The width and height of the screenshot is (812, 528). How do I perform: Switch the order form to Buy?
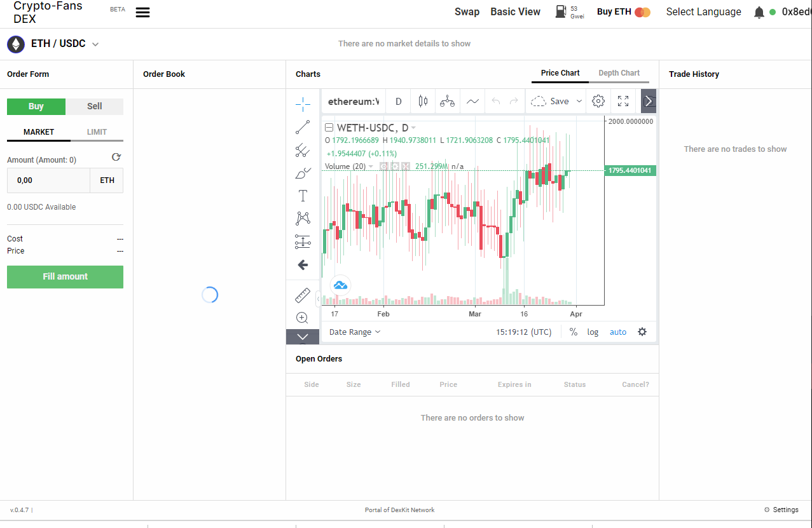click(x=36, y=107)
